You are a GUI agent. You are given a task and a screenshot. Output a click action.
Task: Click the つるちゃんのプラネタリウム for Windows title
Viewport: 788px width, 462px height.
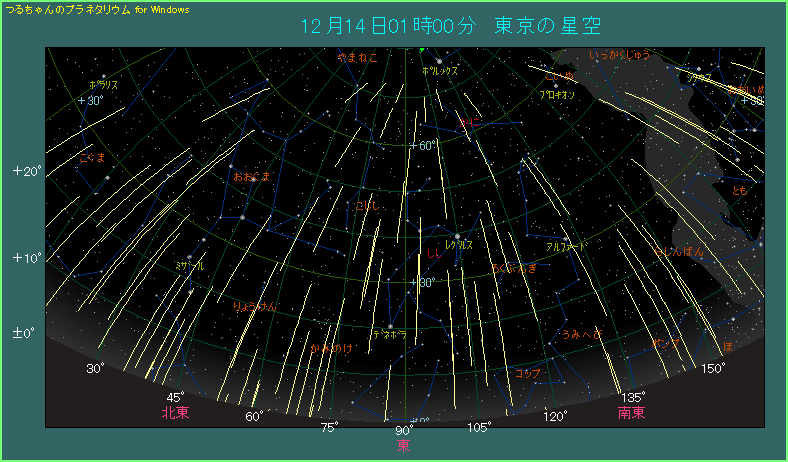[98, 8]
